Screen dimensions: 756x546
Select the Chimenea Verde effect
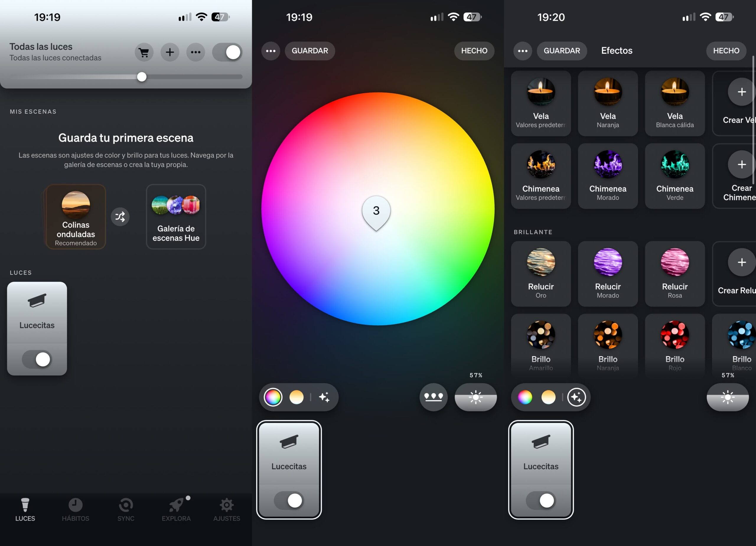click(x=675, y=176)
